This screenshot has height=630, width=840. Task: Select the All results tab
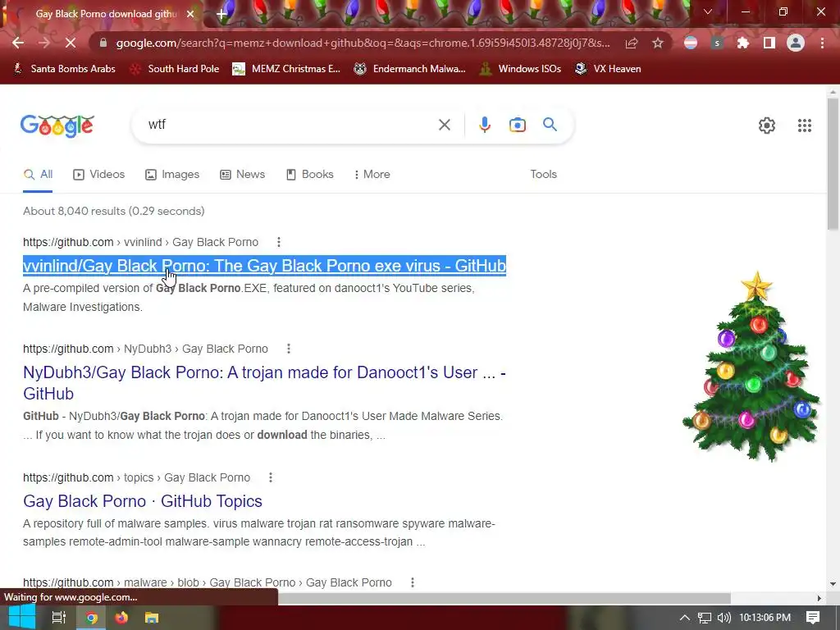[x=38, y=174]
